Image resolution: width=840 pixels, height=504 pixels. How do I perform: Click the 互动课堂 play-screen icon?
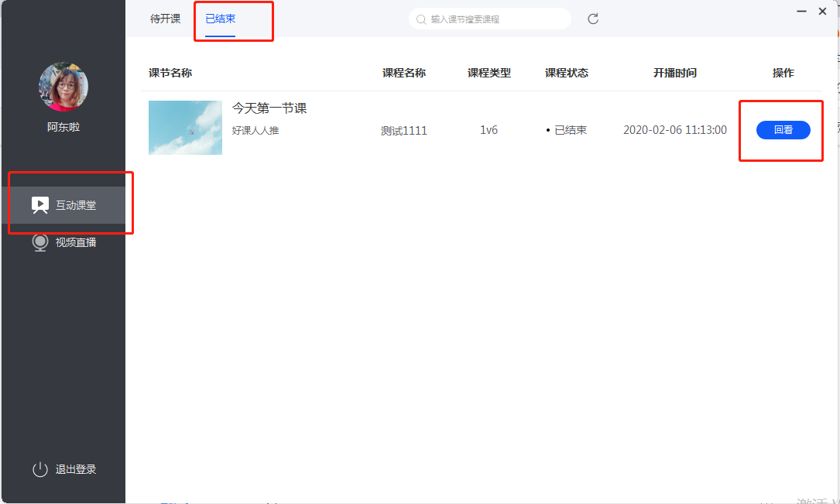(x=40, y=205)
